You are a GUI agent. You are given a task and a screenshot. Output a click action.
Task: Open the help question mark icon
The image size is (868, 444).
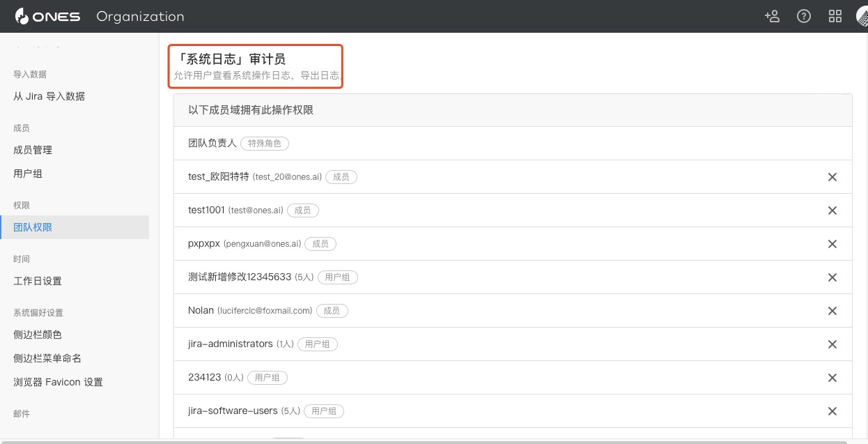(x=804, y=16)
